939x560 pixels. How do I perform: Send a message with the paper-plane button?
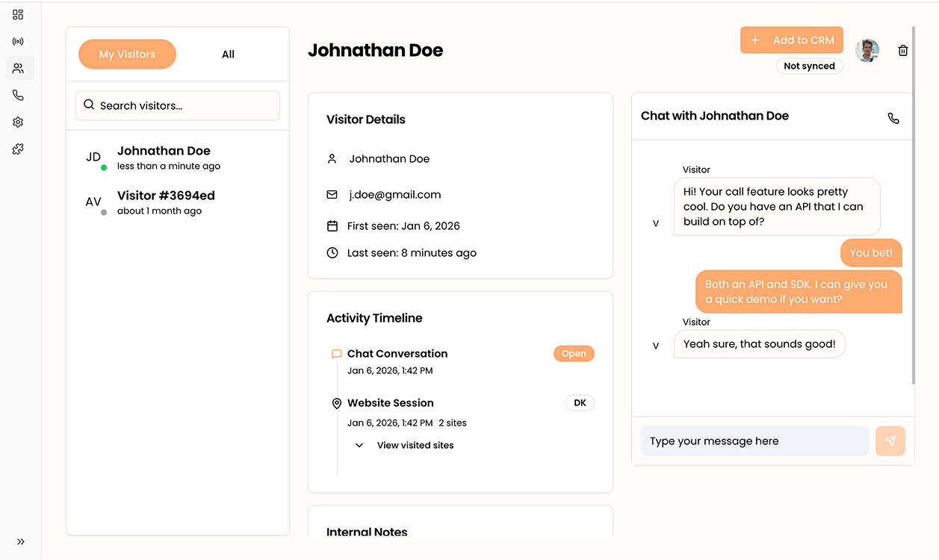click(890, 441)
